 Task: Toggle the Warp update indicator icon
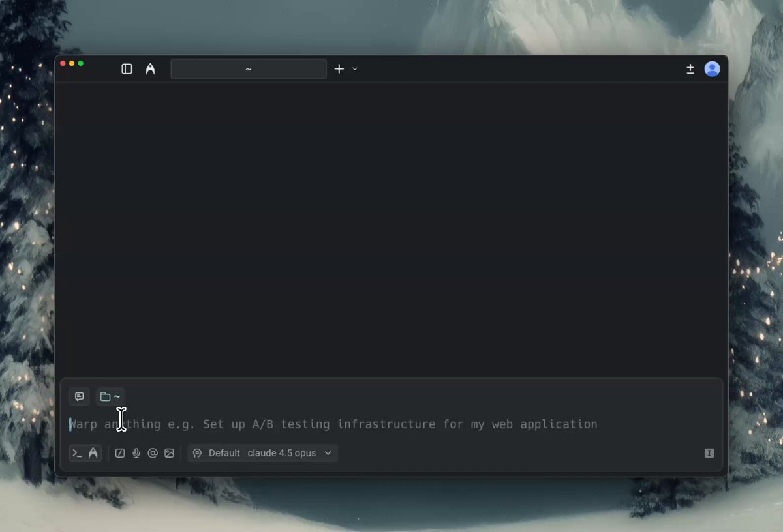(x=690, y=68)
